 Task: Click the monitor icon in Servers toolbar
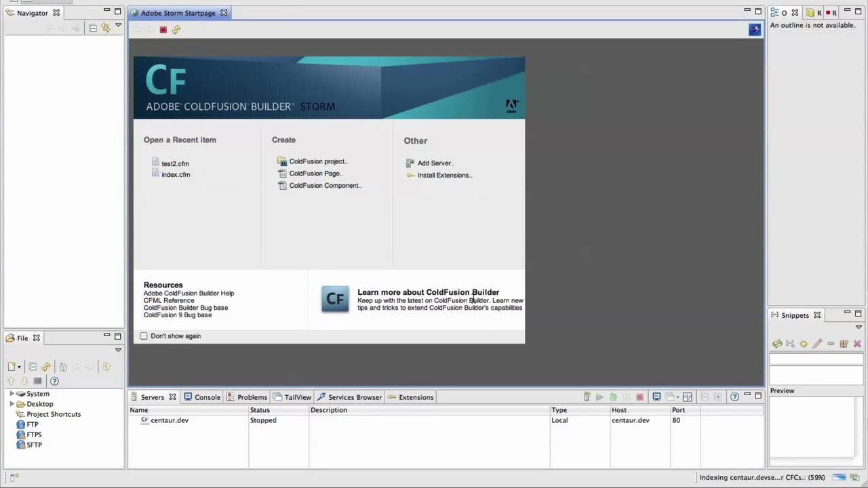[656, 396]
